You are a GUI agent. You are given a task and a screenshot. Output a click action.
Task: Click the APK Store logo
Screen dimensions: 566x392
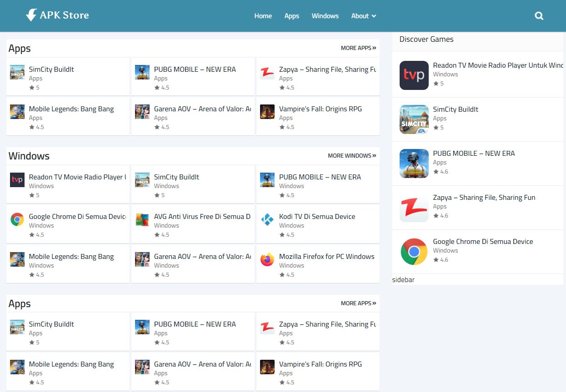[57, 15]
